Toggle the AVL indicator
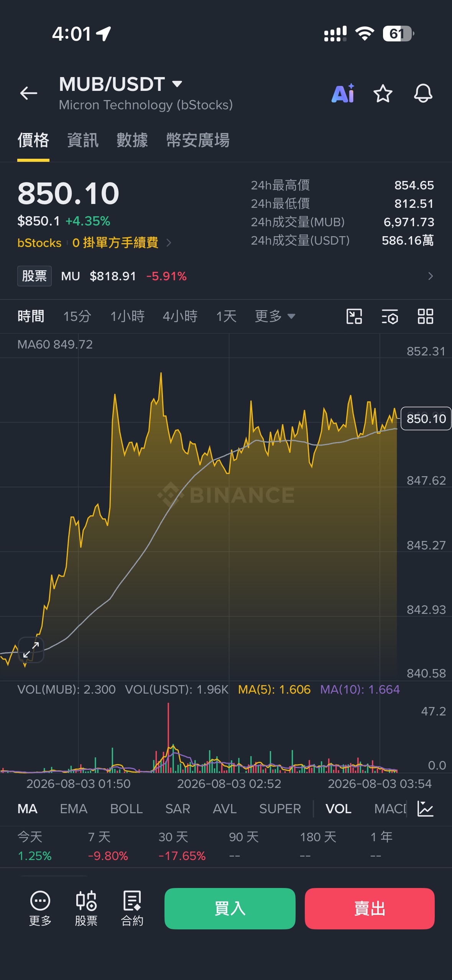This screenshot has width=452, height=980. pyautogui.click(x=225, y=809)
